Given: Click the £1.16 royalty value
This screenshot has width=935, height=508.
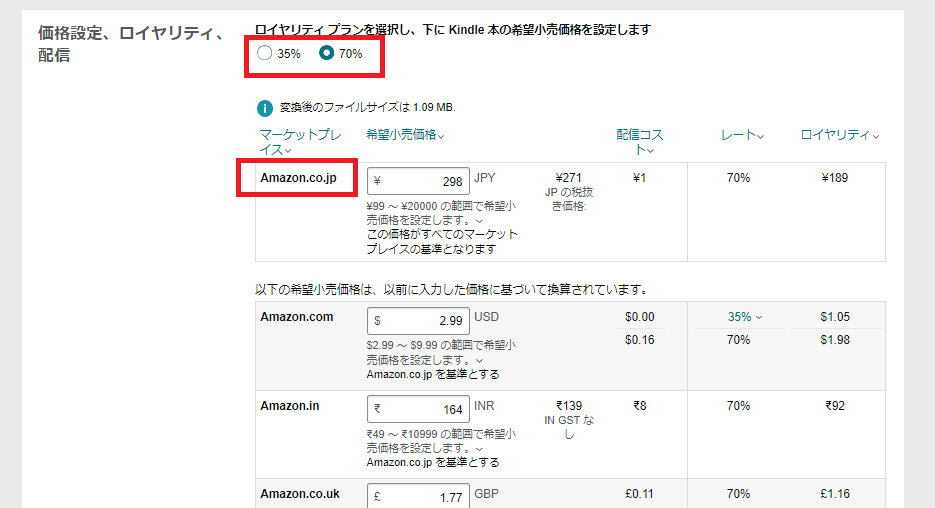Looking at the screenshot, I should pos(835,494).
